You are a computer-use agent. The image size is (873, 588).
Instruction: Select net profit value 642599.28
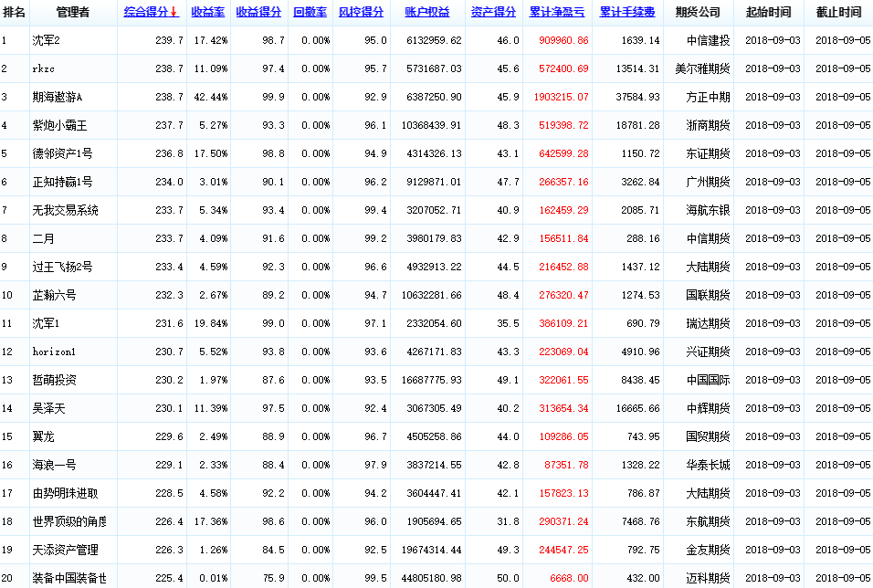563,153
